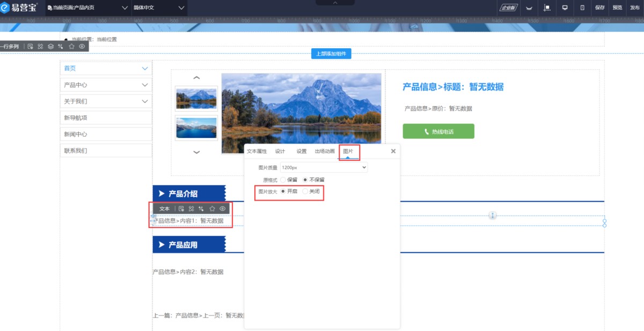Open the 文本属性 tab
644x331 pixels.
[257, 151]
